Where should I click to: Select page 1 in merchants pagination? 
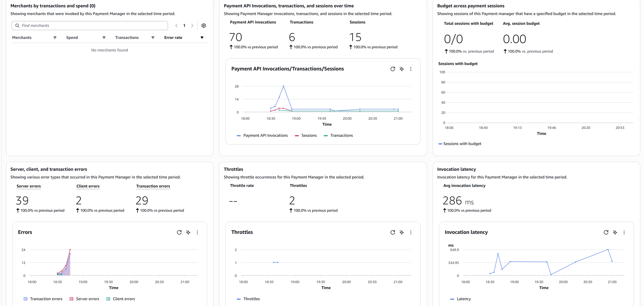184,26
